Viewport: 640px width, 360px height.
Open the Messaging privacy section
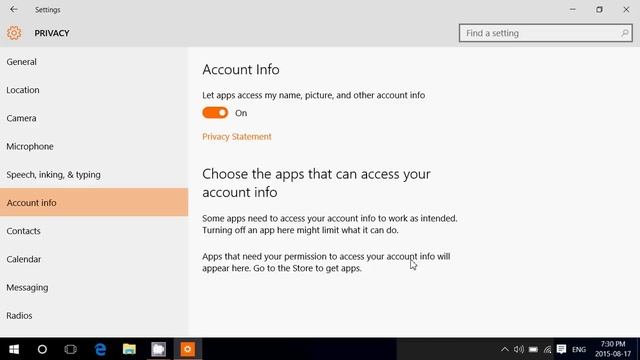tap(94, 287)
